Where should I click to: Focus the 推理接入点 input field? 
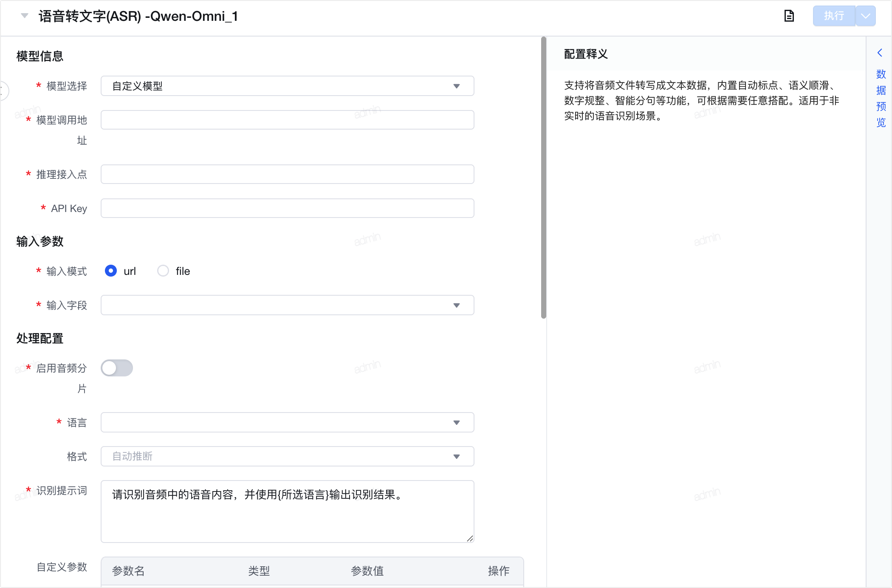[287, 174]
